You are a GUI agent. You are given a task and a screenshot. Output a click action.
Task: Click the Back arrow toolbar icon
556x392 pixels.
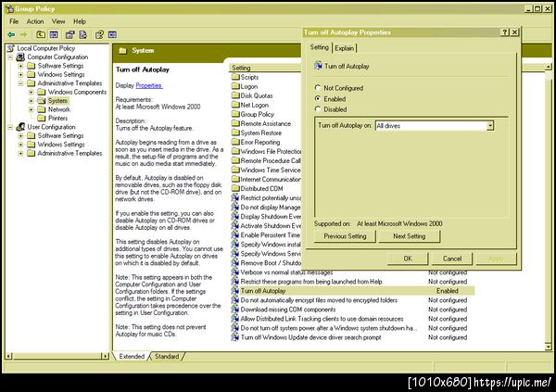(11, 34)
